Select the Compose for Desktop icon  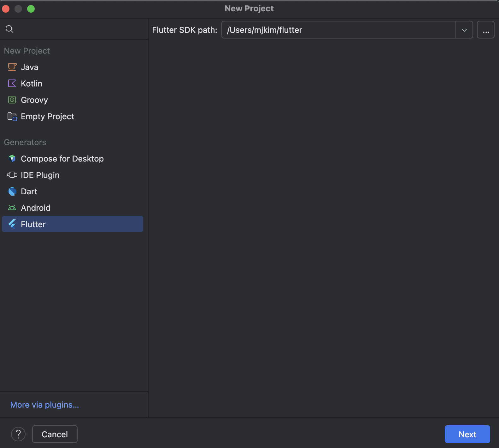coord(12,158)
